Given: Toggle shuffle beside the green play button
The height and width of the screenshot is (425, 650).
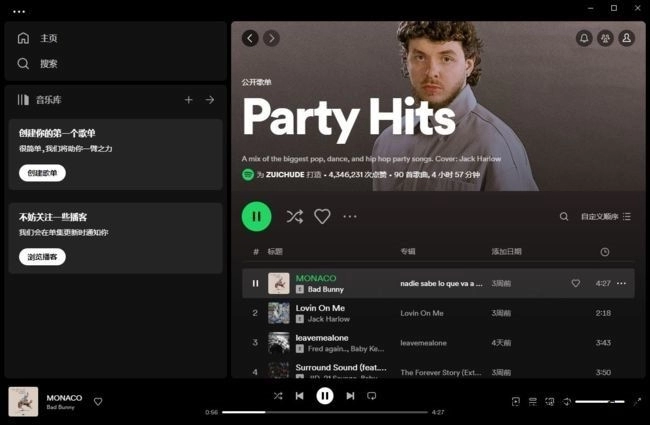Looking at the screenshot, I should coord(295,216).
